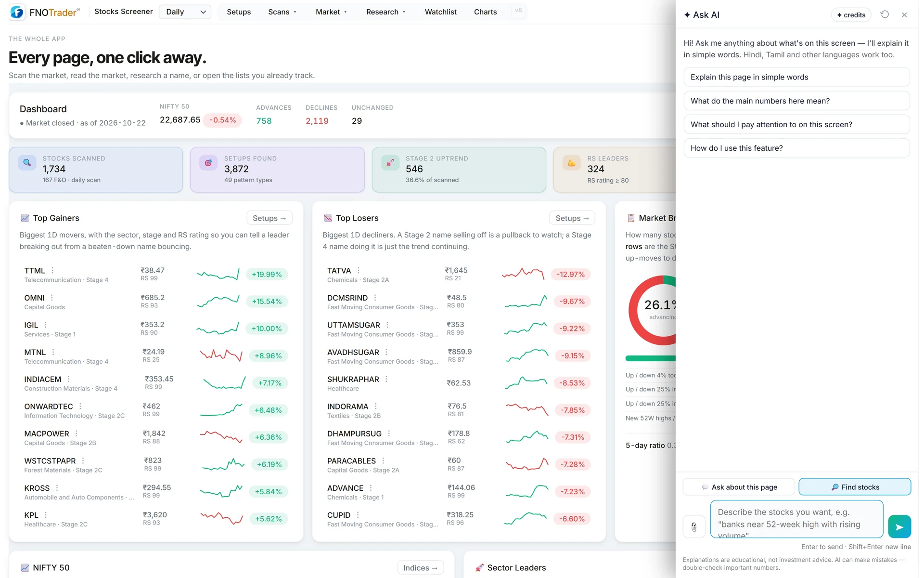The height and width of the screenshot is (578, 924).
Task: Click the Setups button in Top Losers
Action: tap(572, 218)
